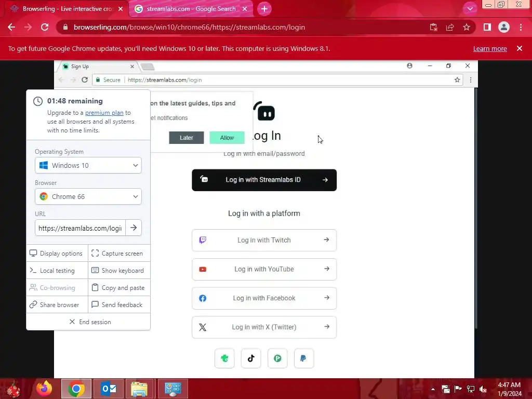Click Log in with X (Twitter)
532x399 pixels.
pyautogui.click(x=264, y=327)
